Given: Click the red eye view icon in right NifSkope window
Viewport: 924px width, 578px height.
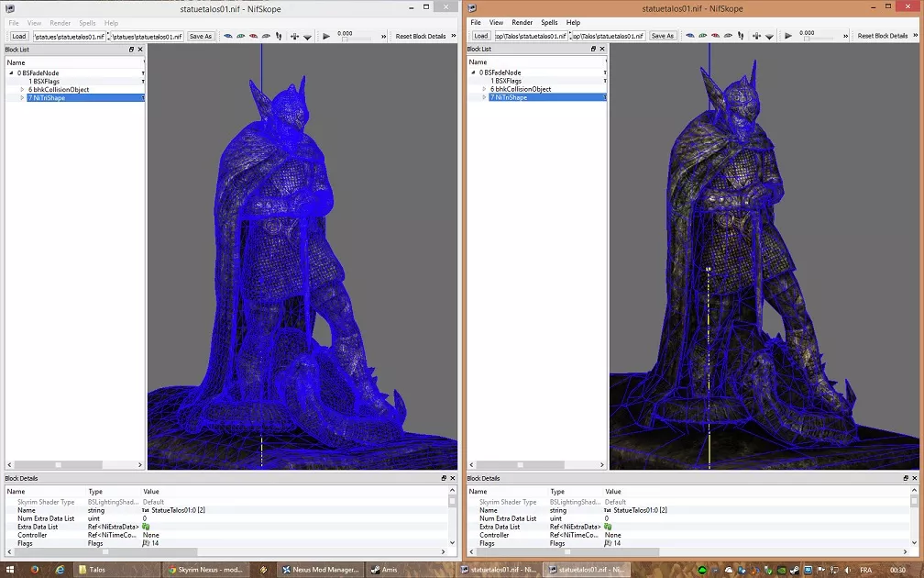Looking at the screenshot, I should click(x=715, y=36).
